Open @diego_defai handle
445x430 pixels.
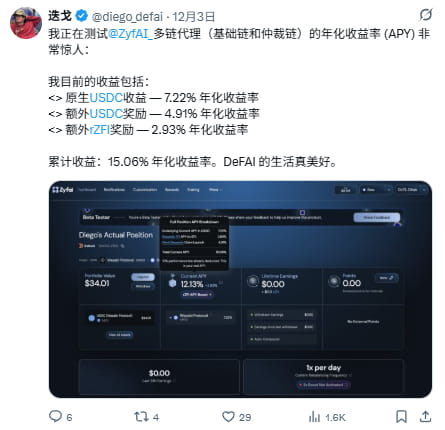pos(127,16)
